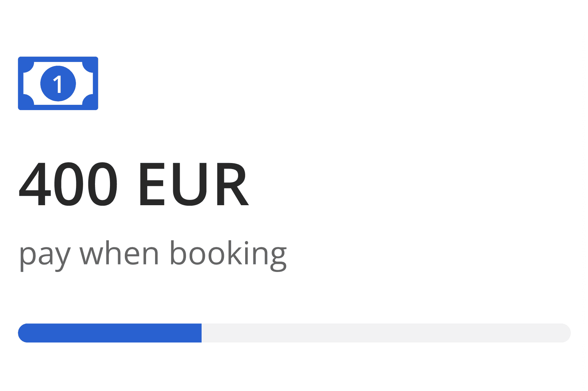Screen dimensions: 588x391
Task: Click the blue filled portion of progress bar
Action: 110,333
